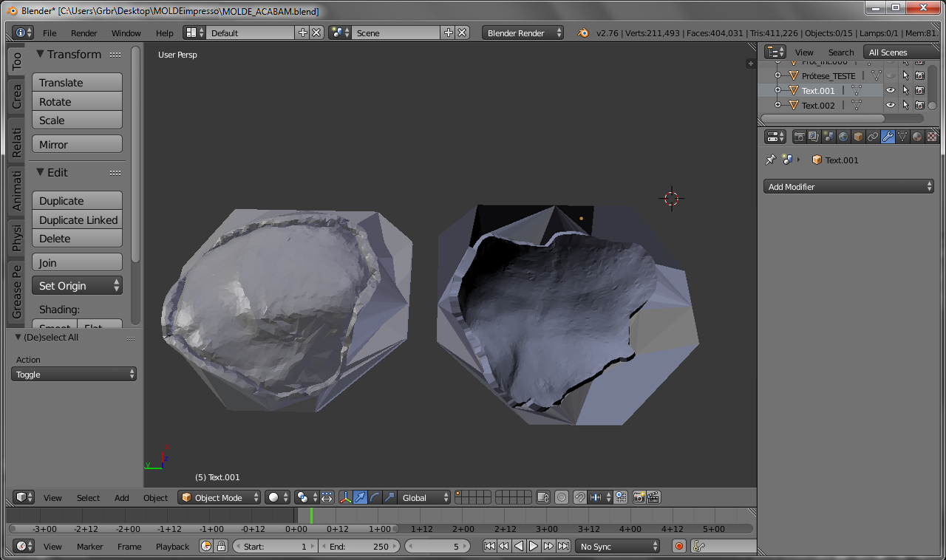The height and width of the screenshot is (560, 946).
Task: Toggle automatic keyframe record button
Action: 679,546
